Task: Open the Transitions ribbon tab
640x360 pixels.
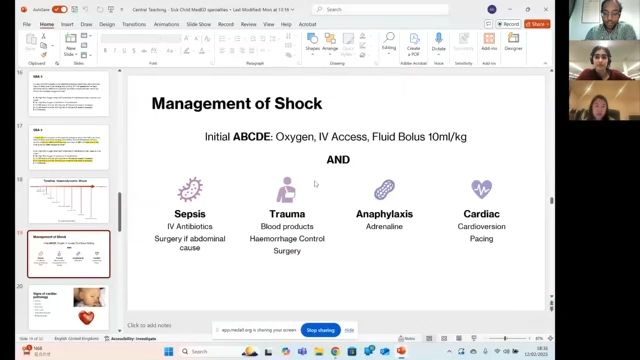Action: 134,24
